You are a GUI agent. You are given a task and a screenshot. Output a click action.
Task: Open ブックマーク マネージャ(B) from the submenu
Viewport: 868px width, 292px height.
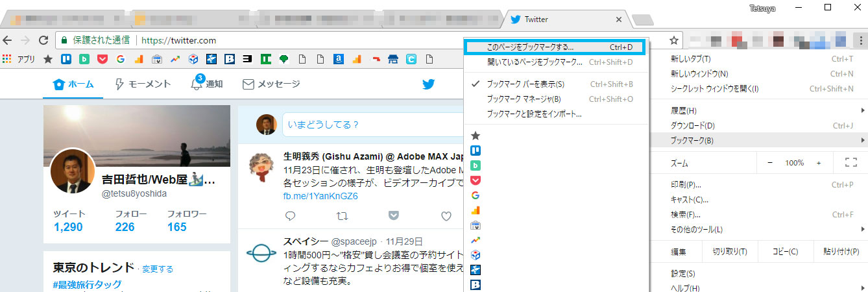pos(524,99)
